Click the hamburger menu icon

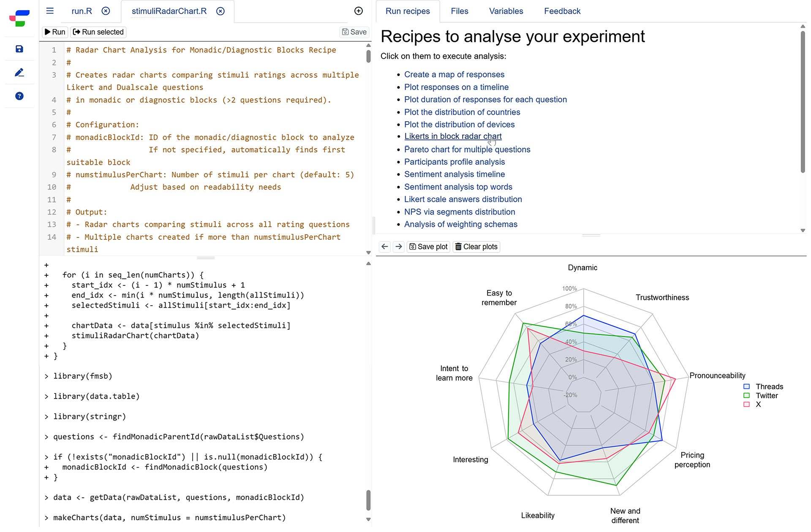50,11
